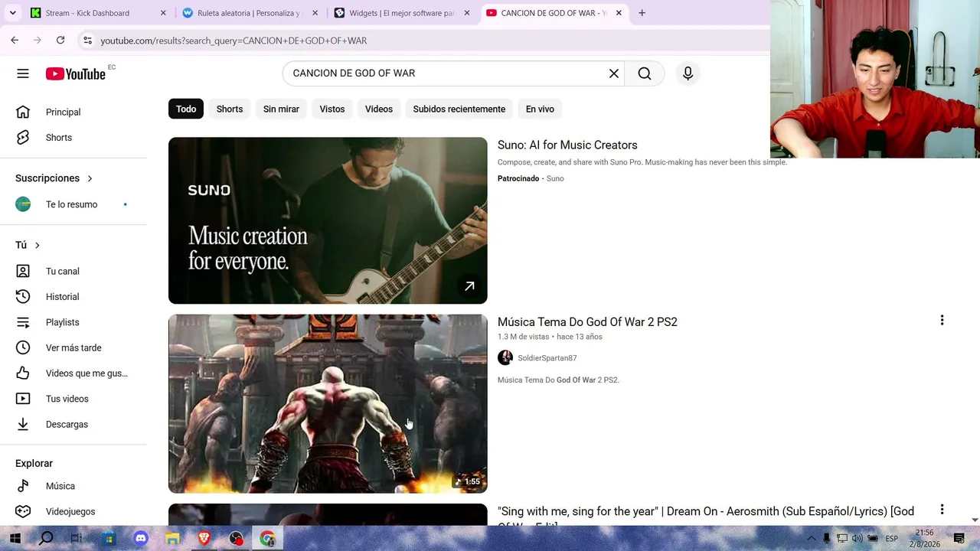The width and height of the screenshot is (980, 551).
Task: Click the browser address bar URL
Action: 234,41
